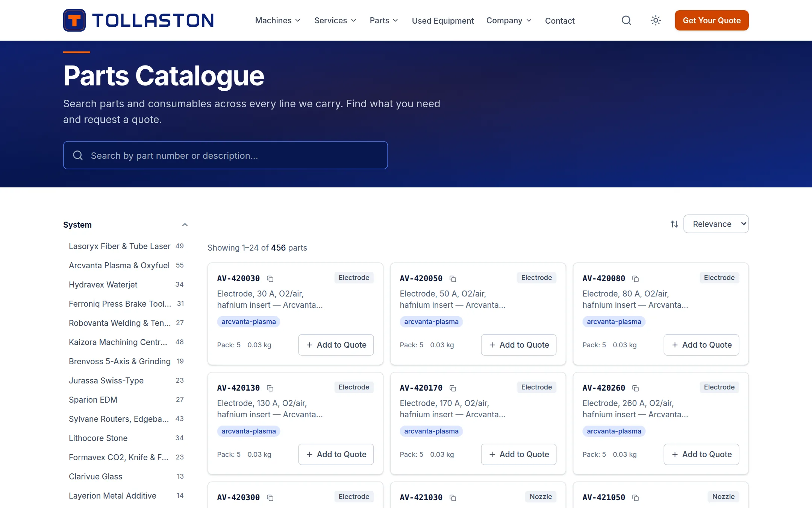812x508 pixels.
Task: Focus the part number search field
Action: 226,155
